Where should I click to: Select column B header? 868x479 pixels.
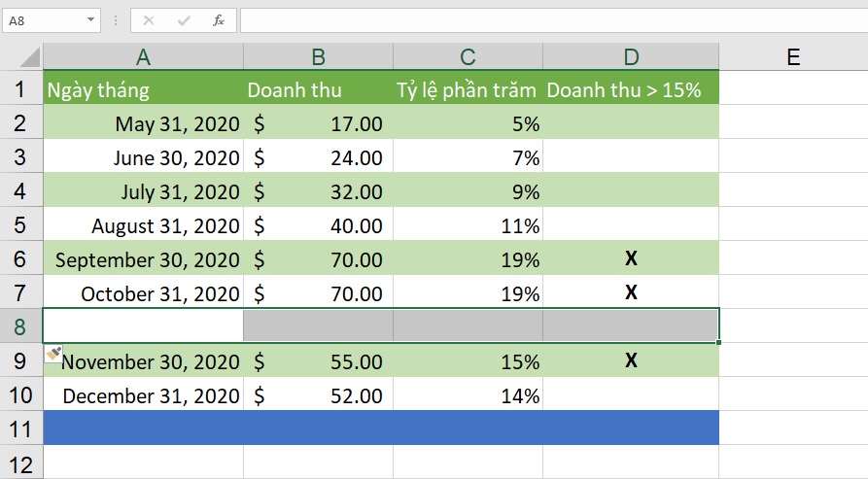click(318, 57)
